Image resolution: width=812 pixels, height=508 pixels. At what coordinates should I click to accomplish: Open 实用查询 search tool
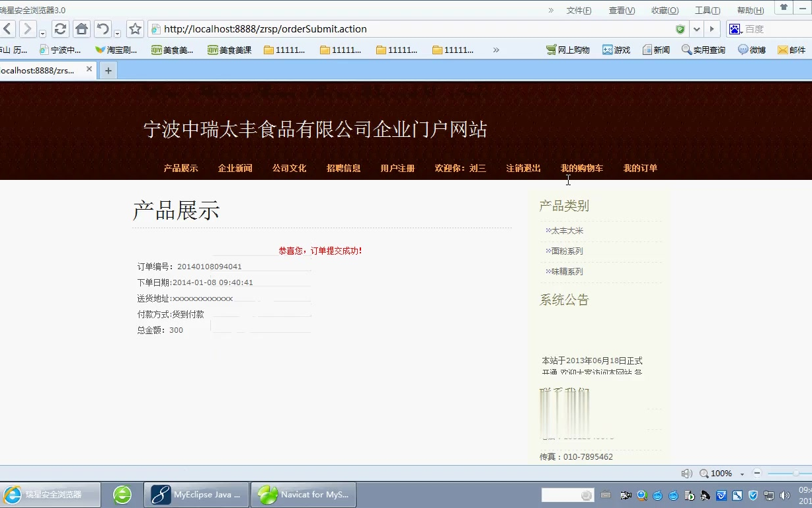pos(703,50)
